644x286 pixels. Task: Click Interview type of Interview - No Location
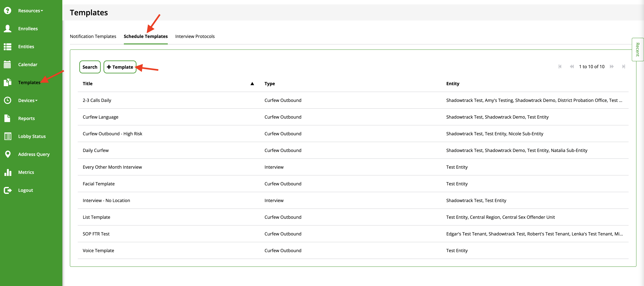(x=274, y=200)
